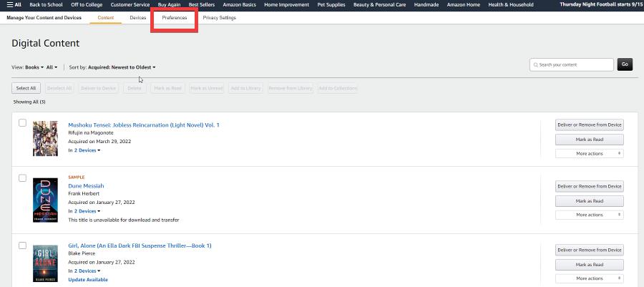
Task: Switch to the Content tab
Action: click(x=106, y=18)
